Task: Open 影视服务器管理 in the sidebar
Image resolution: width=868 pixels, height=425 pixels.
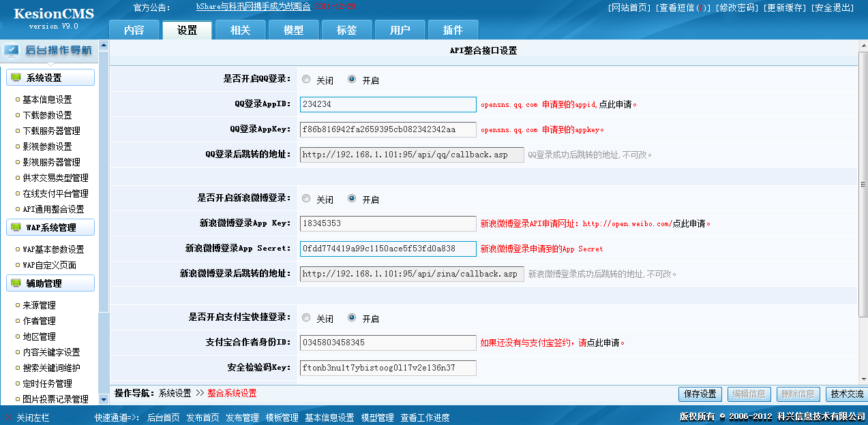Action: pyautogui.click(x=51, y=162)
